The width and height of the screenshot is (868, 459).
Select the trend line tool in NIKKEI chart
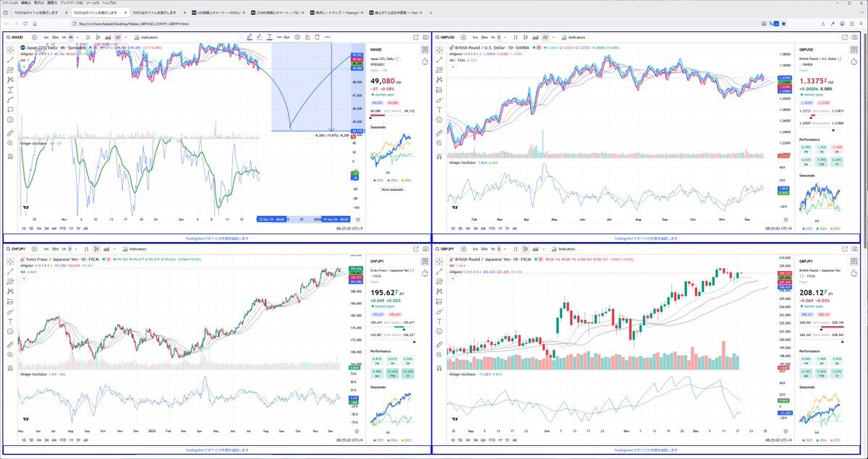(10, 60)
